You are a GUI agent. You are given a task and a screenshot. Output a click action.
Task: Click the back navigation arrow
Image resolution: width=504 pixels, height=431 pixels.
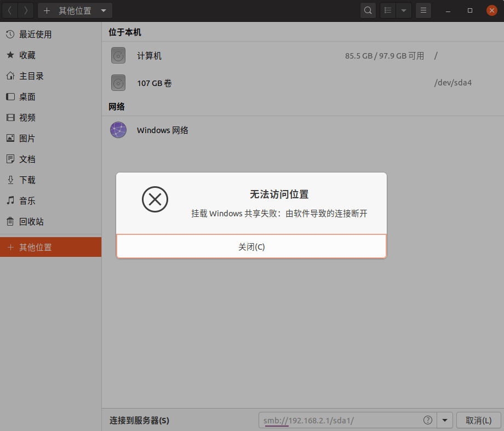pyautogui.click(x=10, y=10)
